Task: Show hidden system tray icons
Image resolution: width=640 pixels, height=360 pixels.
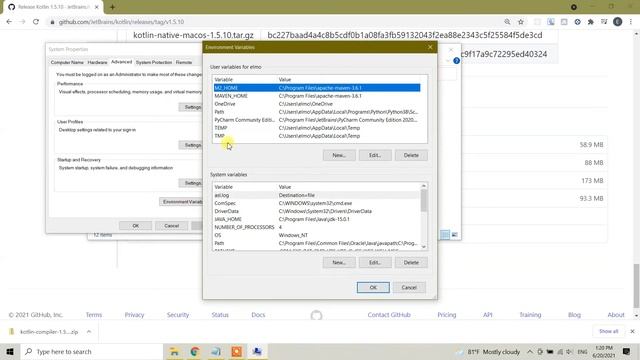Action: pos(529,351)
